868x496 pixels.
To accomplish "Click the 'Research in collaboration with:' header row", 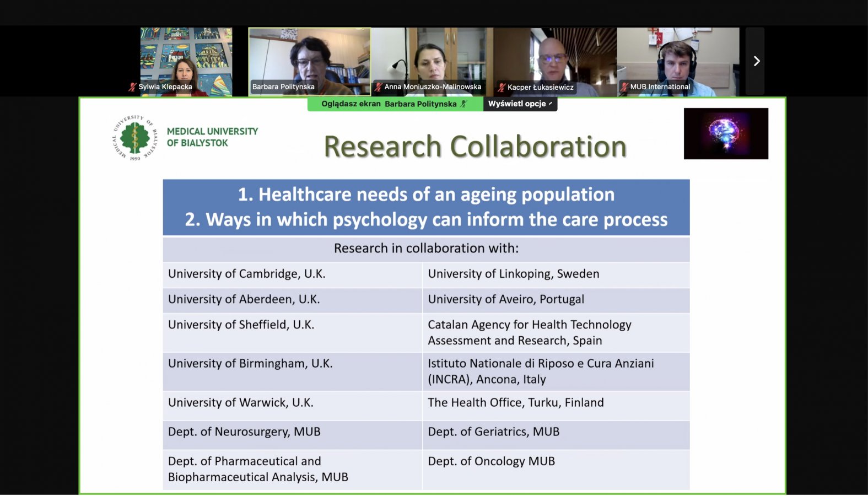I will pyautogui.click(x=426, y=249).
